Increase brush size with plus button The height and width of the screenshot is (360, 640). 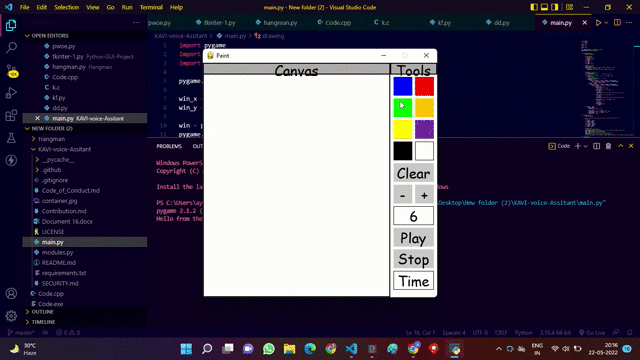point(424,195)
